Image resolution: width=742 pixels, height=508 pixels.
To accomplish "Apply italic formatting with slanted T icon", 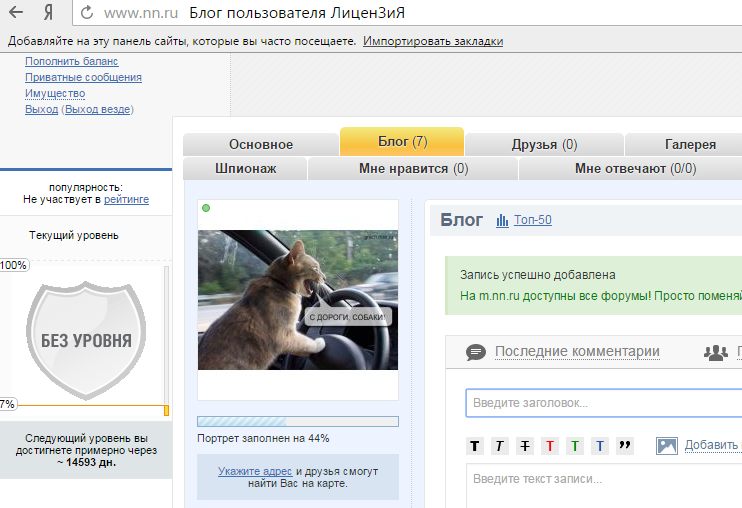I will coord(500,446).
